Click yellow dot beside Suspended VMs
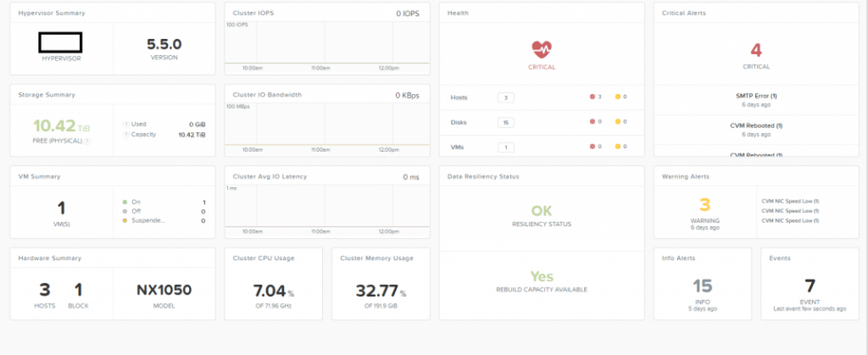The width and height of the screenshot is (868, 355). click(x=125, y=221)
